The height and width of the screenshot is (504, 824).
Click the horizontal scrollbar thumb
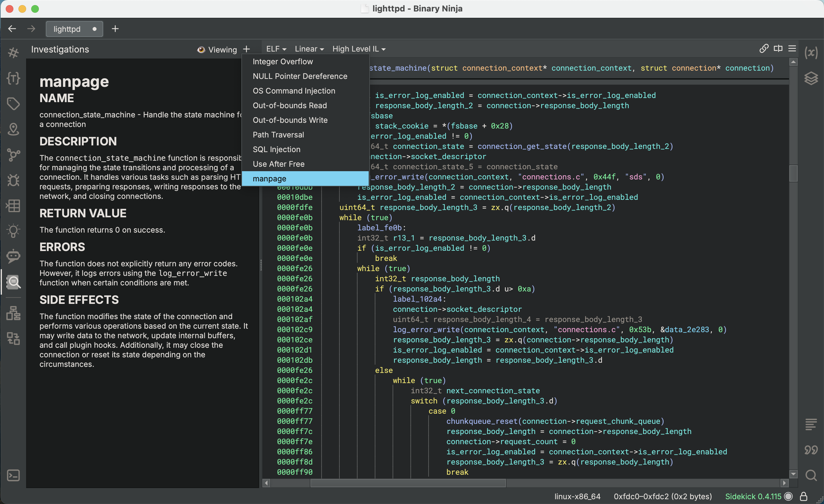pyautogui.click(x=408, y=483)
